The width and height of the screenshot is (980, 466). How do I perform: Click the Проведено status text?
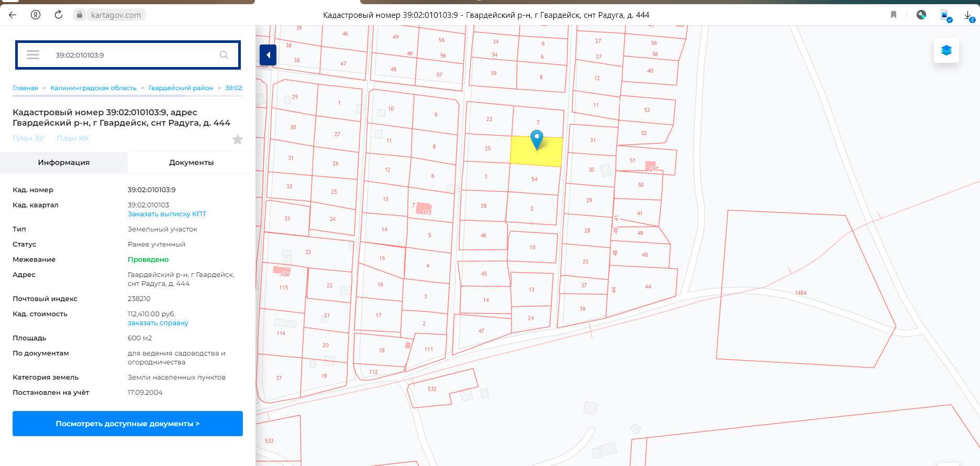pos(148,260)
